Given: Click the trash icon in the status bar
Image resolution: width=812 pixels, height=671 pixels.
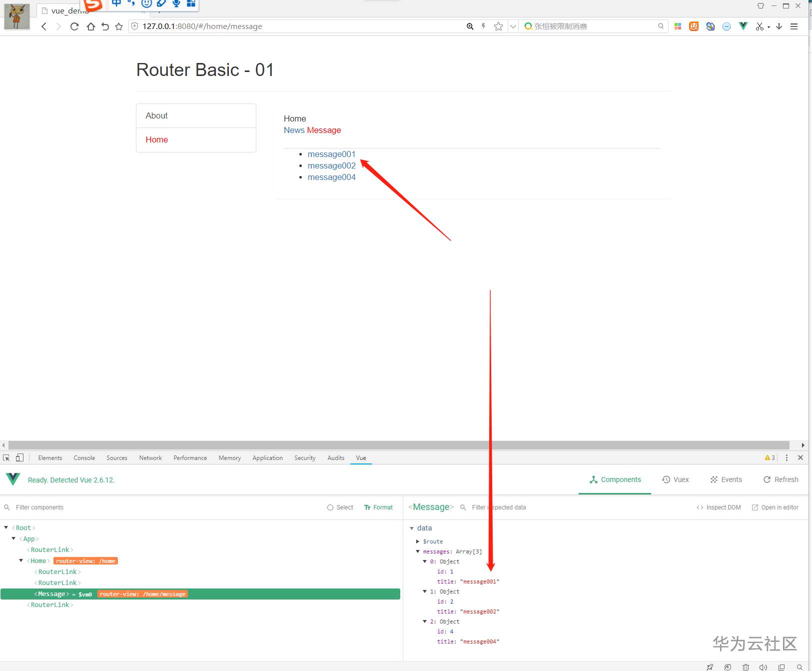Looking at the screenshot, I should [746, 667].
